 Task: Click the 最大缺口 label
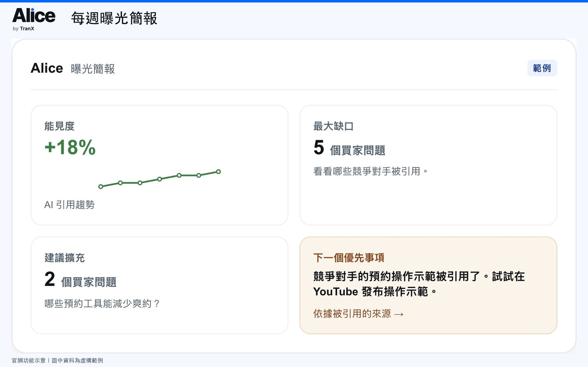(x=333, y=126)
